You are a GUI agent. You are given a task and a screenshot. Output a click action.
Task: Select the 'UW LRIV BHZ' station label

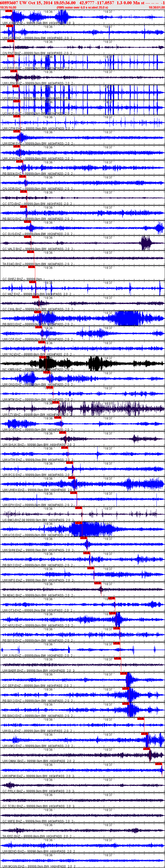[12, 83]
